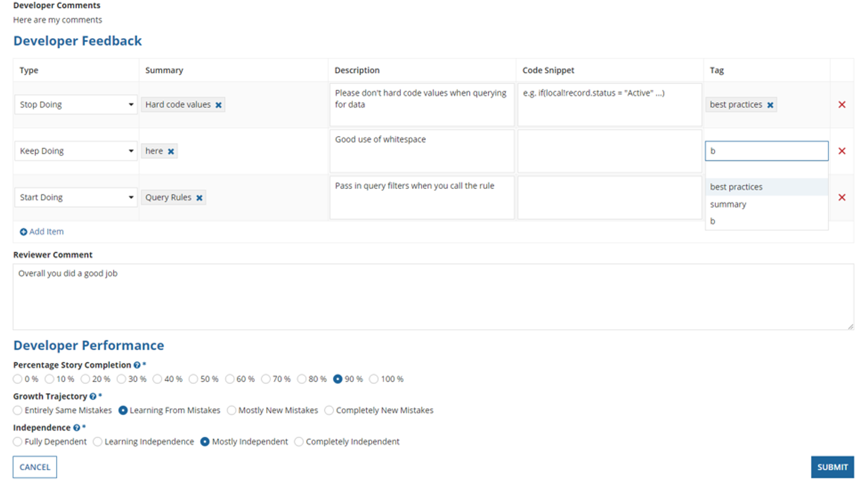Open the Start Doing type dropdown
868x500 pixels.
(x=76, y=197)
